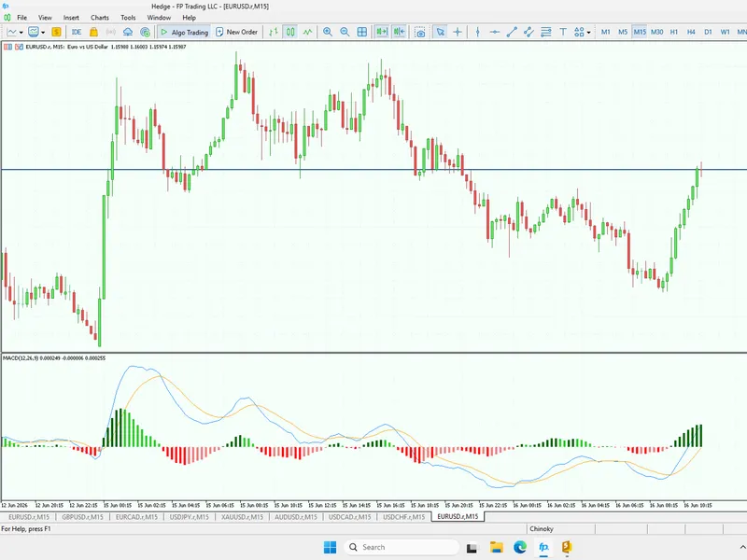Activate the standard arrow cursor
Screen dimensions: 747x560
(440, 32)
